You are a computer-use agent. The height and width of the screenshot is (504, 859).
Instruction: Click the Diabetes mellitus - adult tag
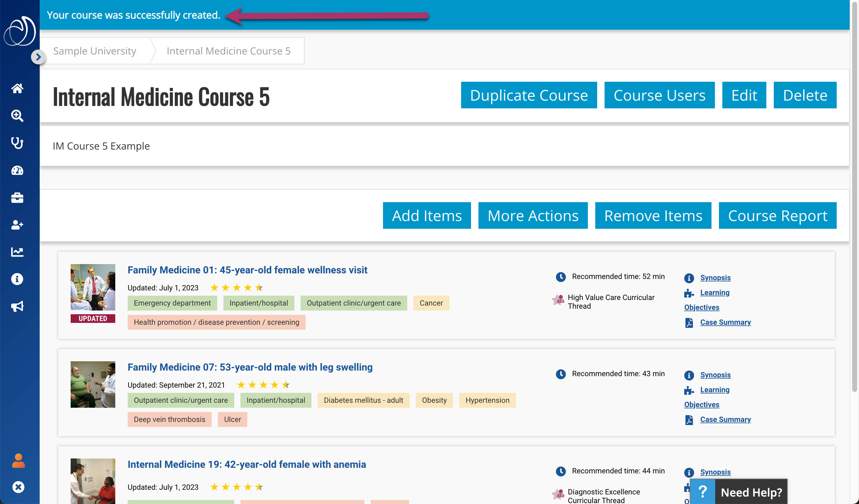pos(363,400)
